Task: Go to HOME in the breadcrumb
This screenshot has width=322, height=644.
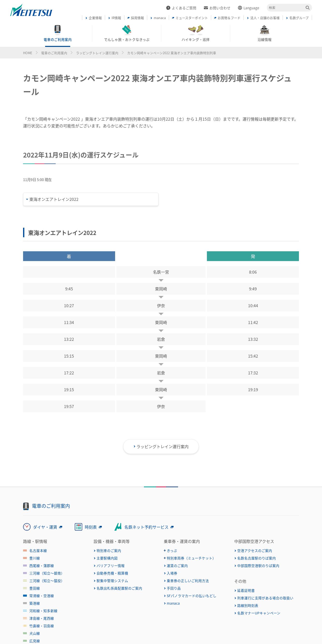Action: click(28, 53)
